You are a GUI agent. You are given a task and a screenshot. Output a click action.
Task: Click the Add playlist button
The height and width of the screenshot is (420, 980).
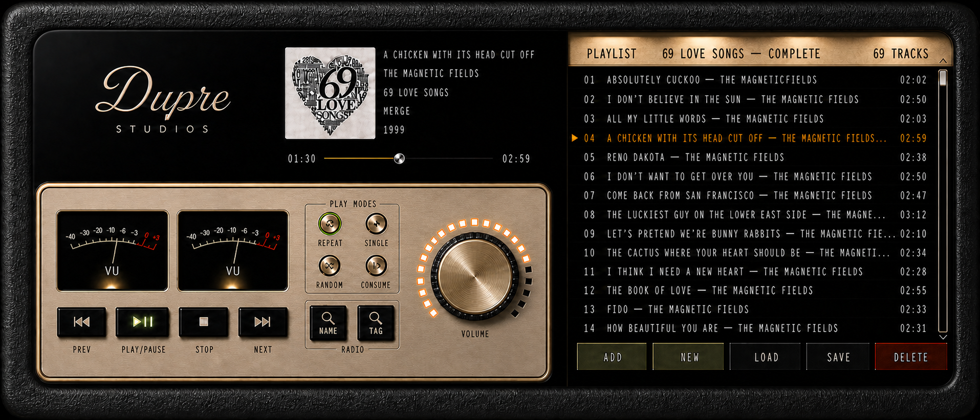(612, 357)
